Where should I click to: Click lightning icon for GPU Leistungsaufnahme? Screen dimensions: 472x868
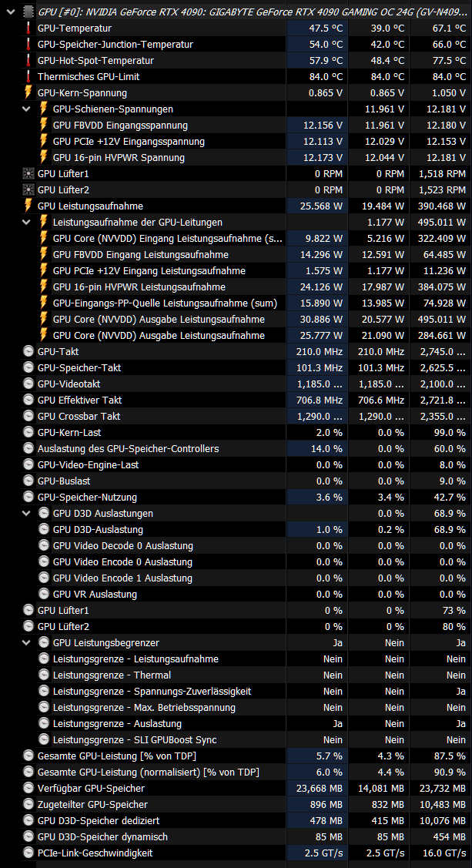28,206
